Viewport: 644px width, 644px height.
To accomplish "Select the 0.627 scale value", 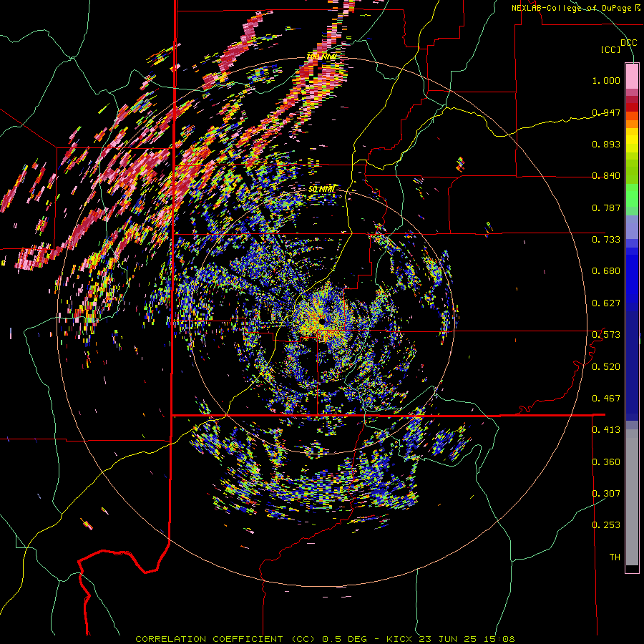I will [606, 303].
